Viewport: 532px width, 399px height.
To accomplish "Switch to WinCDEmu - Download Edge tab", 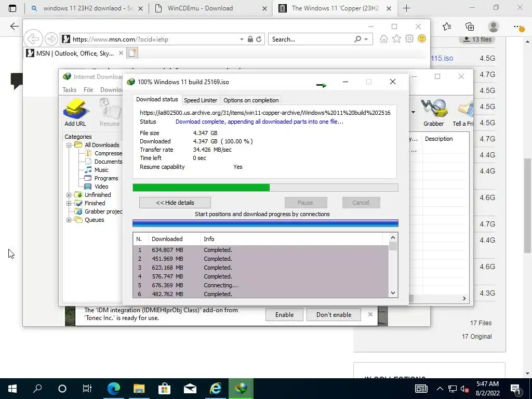I will point(210,8).
